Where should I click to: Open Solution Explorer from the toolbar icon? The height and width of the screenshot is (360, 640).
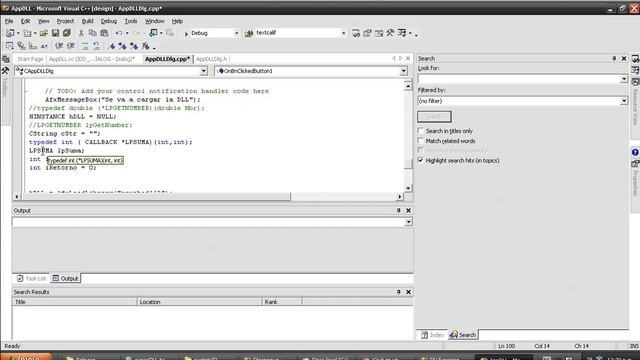pyautogui.click(x=356, y=33)
